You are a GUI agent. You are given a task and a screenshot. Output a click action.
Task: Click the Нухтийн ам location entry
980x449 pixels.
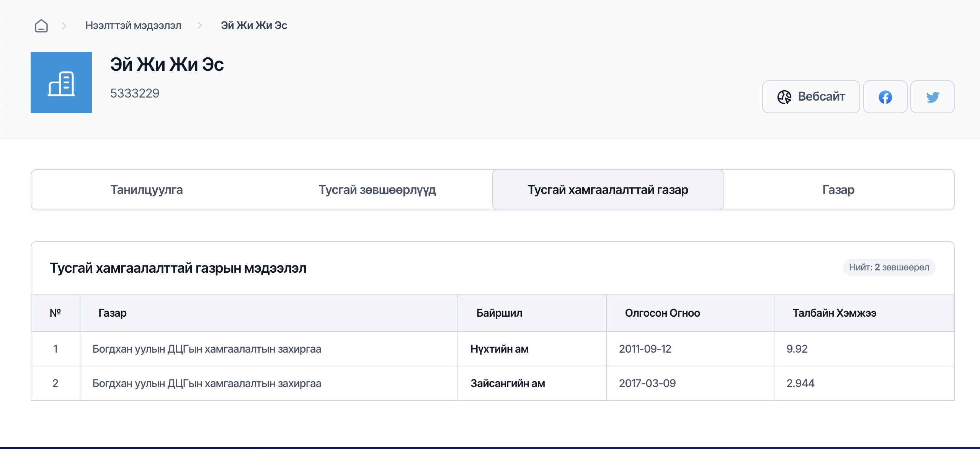tap(499, 349)
